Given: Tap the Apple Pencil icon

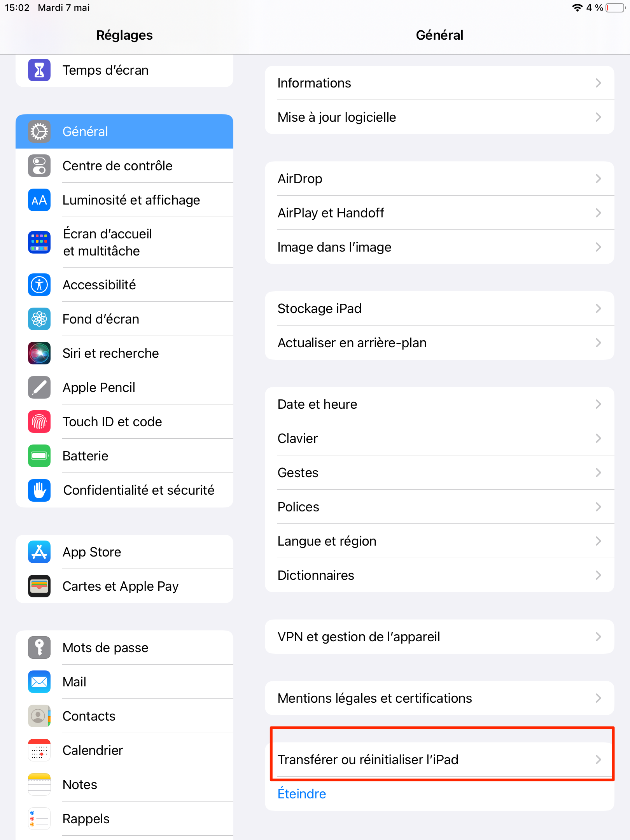Looking at the screenshot, I should point(39,387).
